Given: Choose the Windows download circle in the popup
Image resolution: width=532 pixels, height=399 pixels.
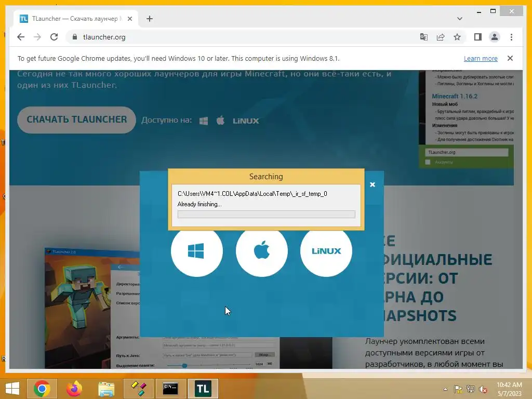Looking at the screenshot, I should 197,251.
